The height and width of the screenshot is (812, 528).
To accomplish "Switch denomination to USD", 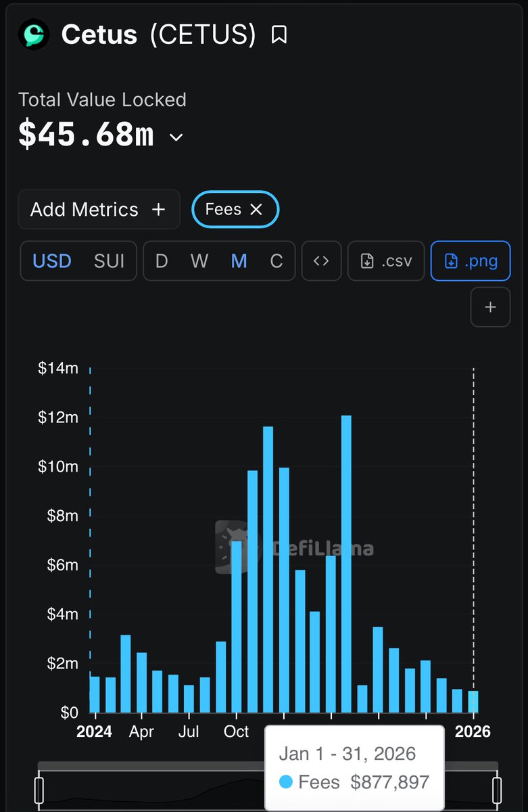I will (x=52, y=261).
